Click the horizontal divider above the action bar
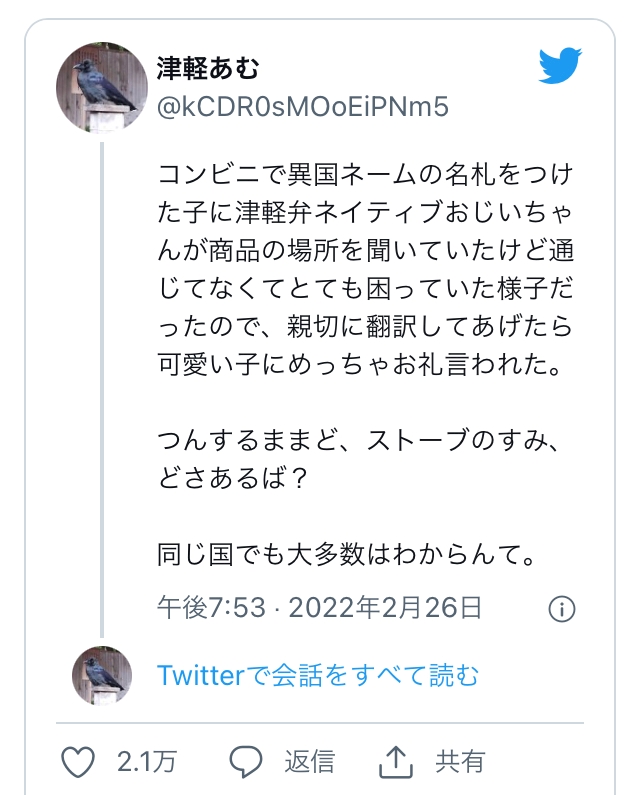This screenshot has width=640, height=795. [x=320, y=722]
